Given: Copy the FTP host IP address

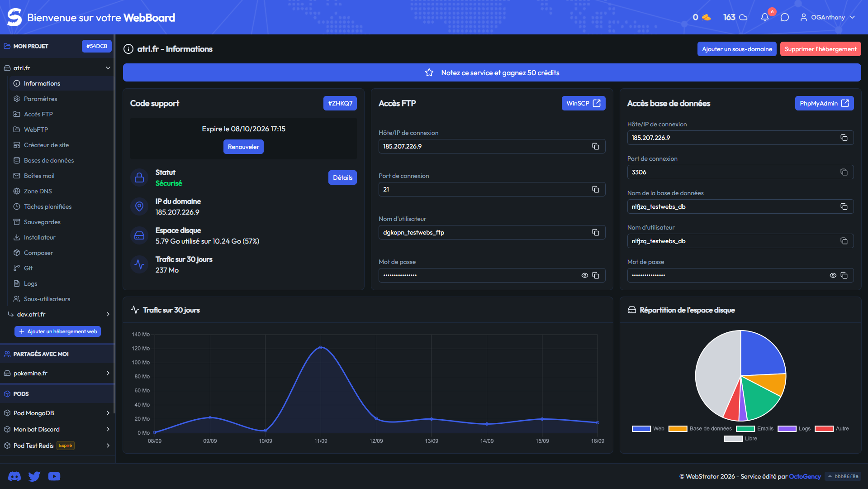Looking at the screenshot, I should (x=596, y=146).
